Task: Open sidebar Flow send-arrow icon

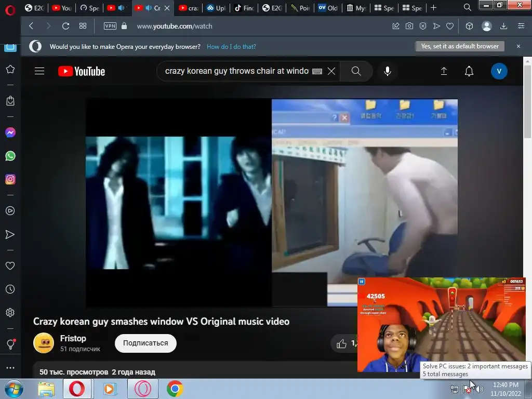Action: tap(10, 234)
